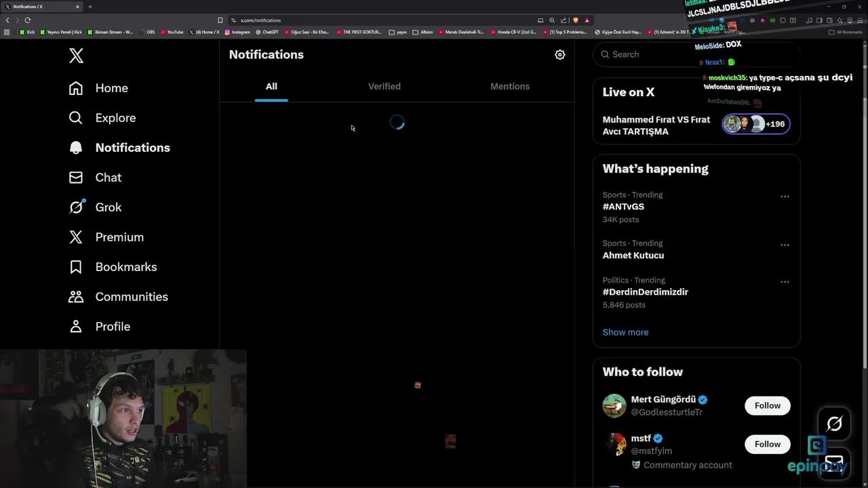This screenshot has width=868, height=488.
Task: Open Communities from the sidebar
Action: click(118, 297)
